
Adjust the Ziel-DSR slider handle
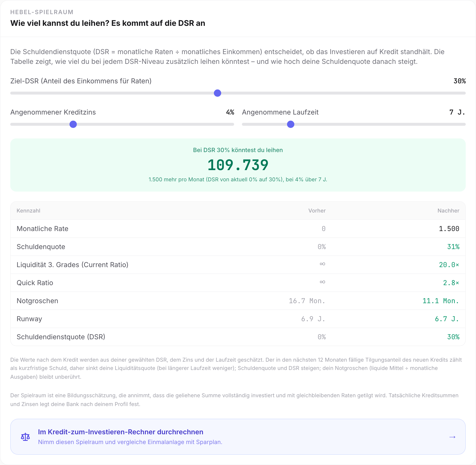218,93
